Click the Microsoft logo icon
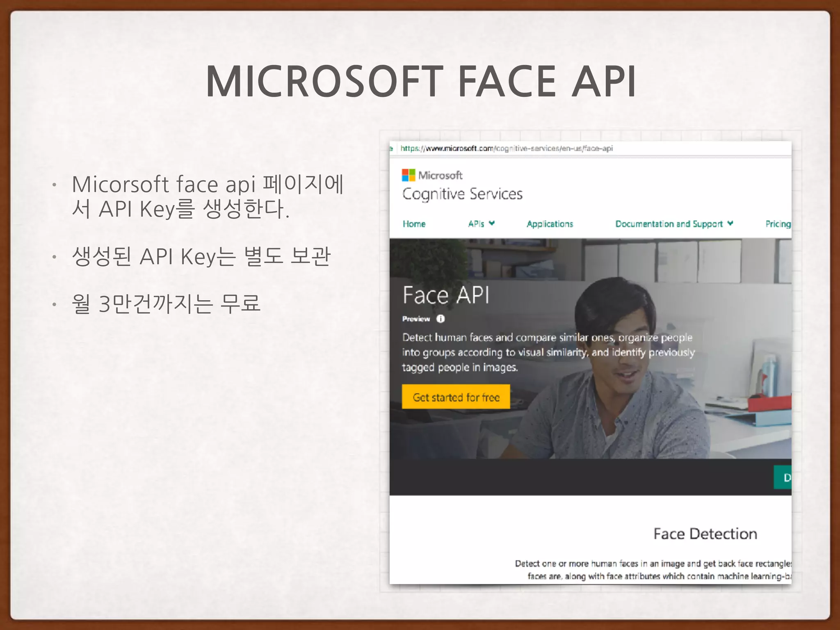Screen dimensions: 840x630 (x=408, y=175)
